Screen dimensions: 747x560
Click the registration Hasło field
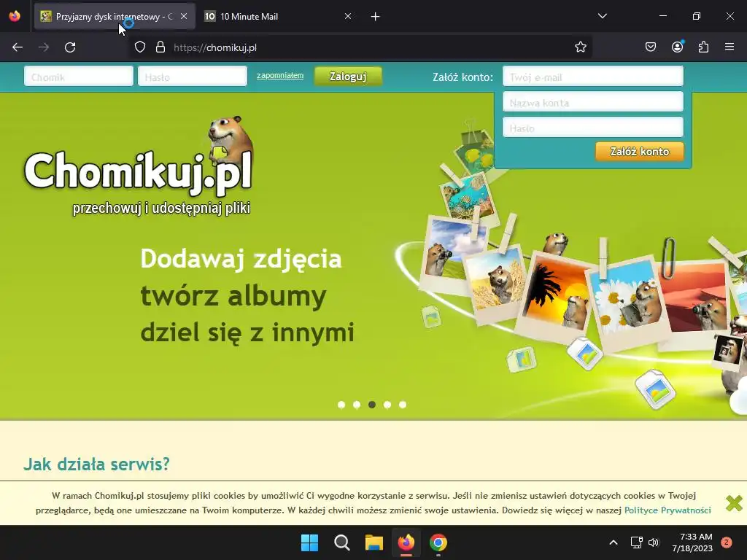pos(592,128)
